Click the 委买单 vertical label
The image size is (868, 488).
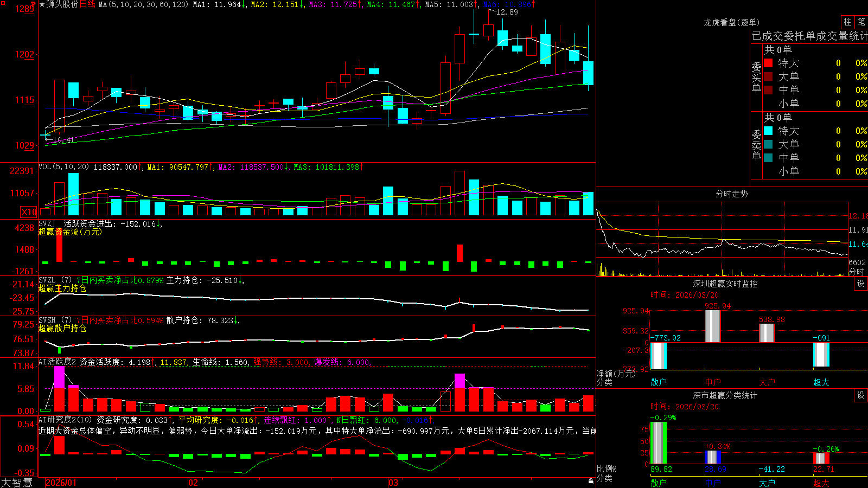pos(756,77)
